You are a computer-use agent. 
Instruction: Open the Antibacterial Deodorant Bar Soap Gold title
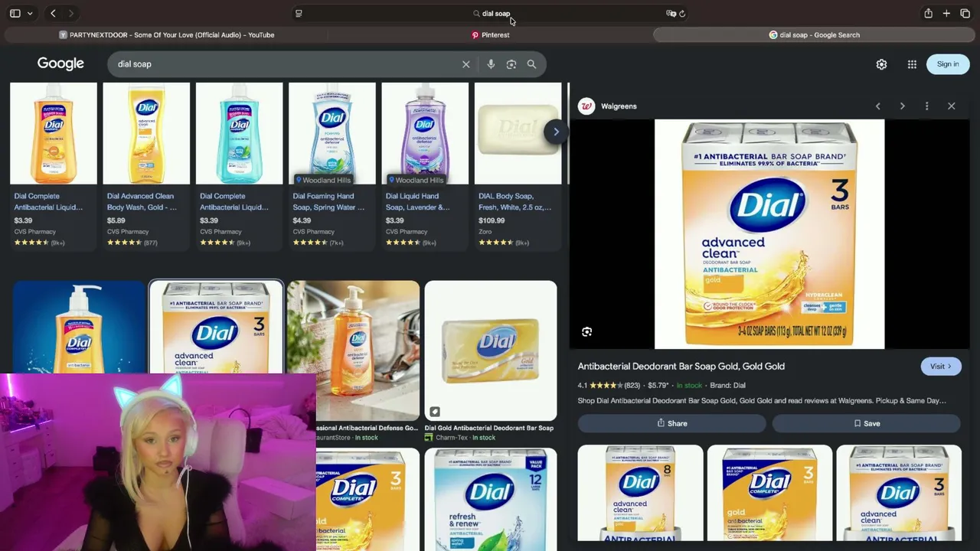pyautogui.click(x=681, y=367)
